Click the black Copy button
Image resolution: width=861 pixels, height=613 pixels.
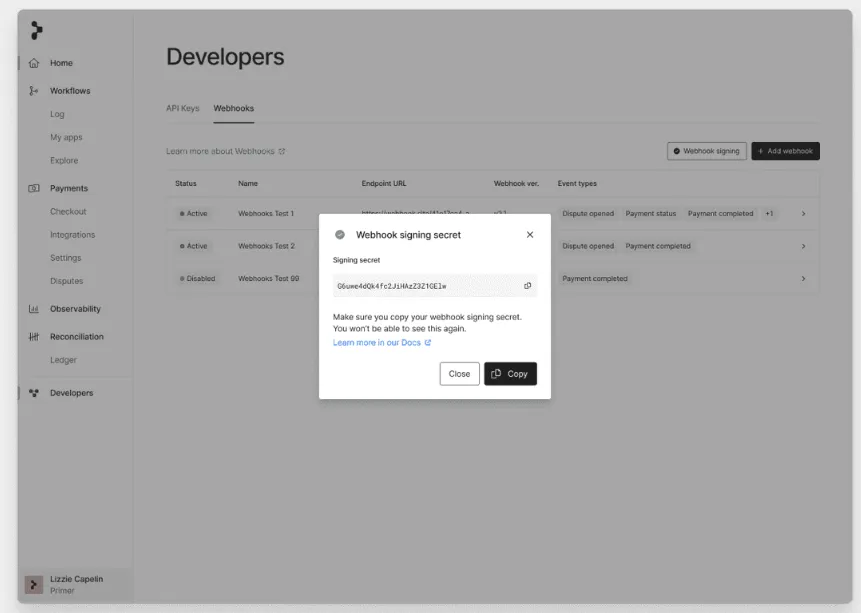point(510,374)
